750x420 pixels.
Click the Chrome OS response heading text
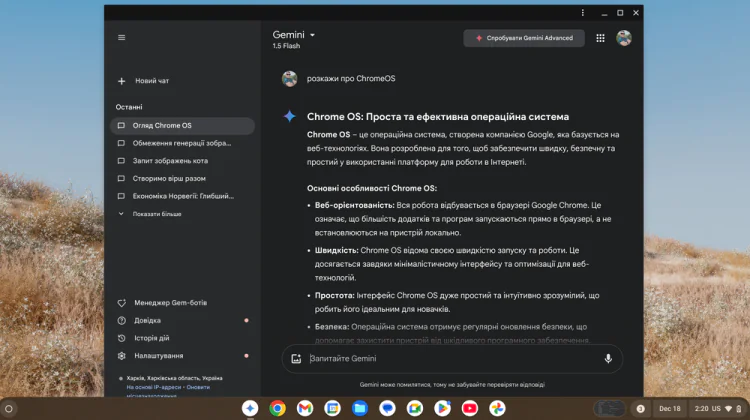pos(438,117)
